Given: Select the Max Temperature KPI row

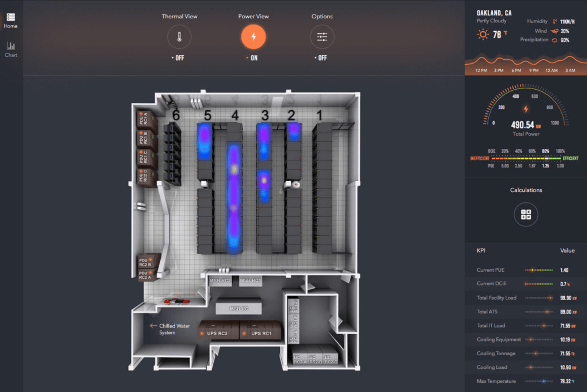Looking at the screenshot, I should [x=526, y=381].
